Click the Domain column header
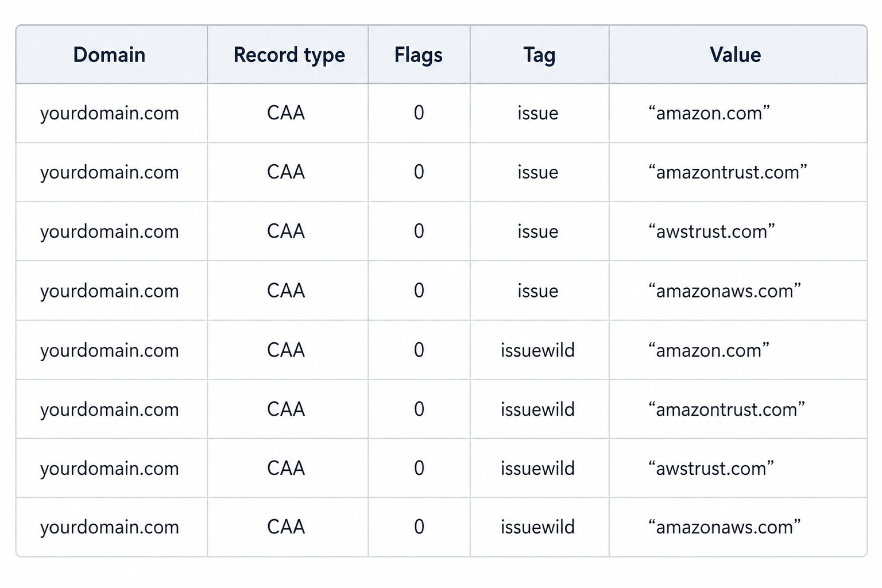This screenshot has width=882, height=588. [x=109, y=55]
